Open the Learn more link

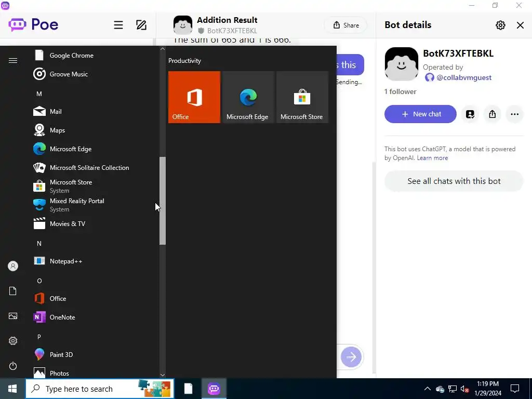click(x=432, y=158)
